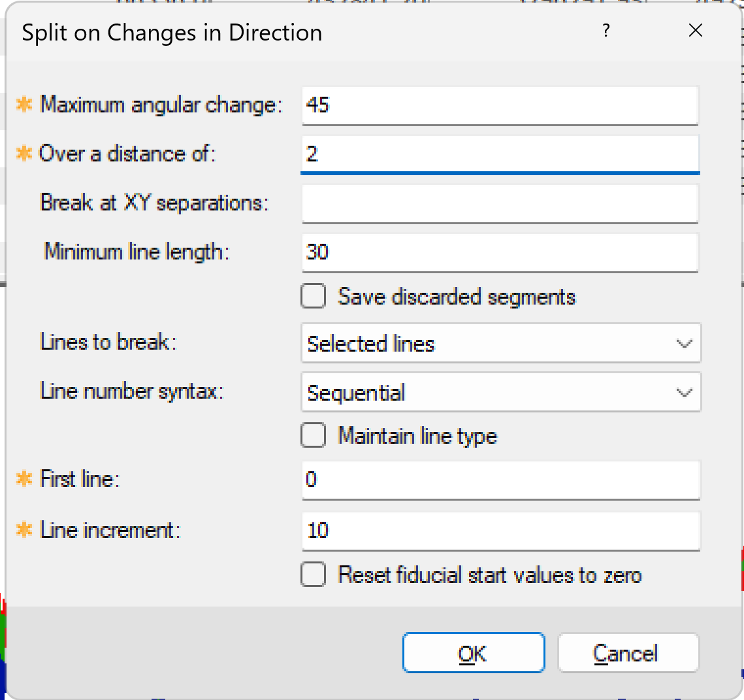
Task: Select the value 45 in angular change
Action: (x=318, y=105)
